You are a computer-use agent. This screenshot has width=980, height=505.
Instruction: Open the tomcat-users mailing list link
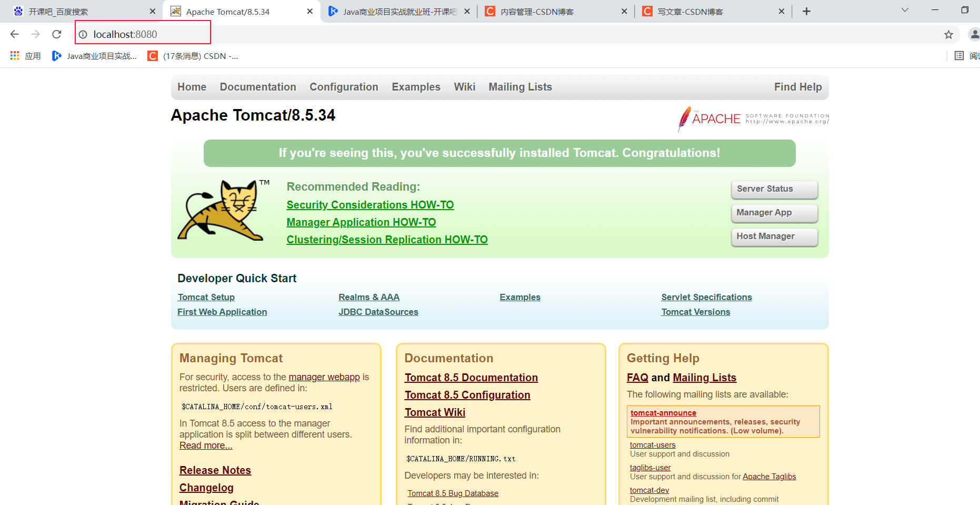[653, 445]
